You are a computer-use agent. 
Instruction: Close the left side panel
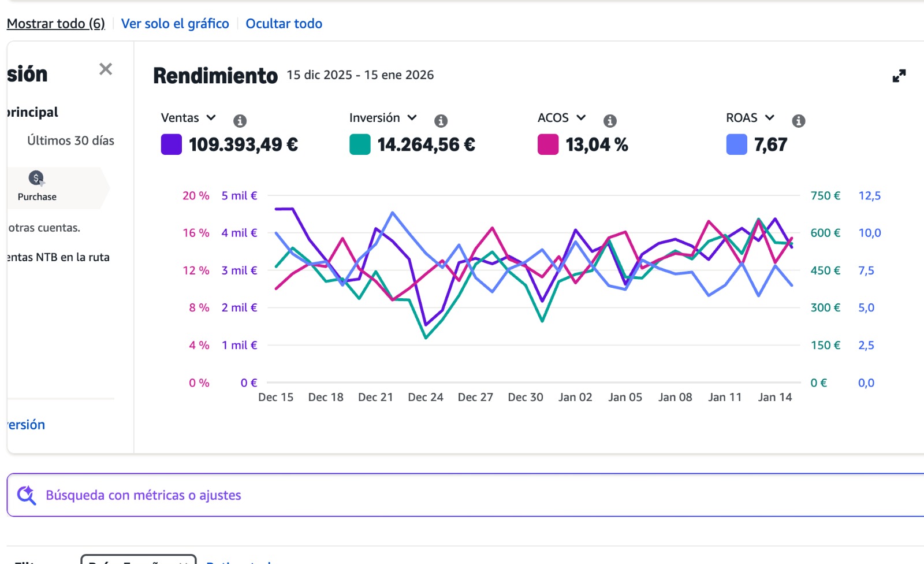(106, 69)
